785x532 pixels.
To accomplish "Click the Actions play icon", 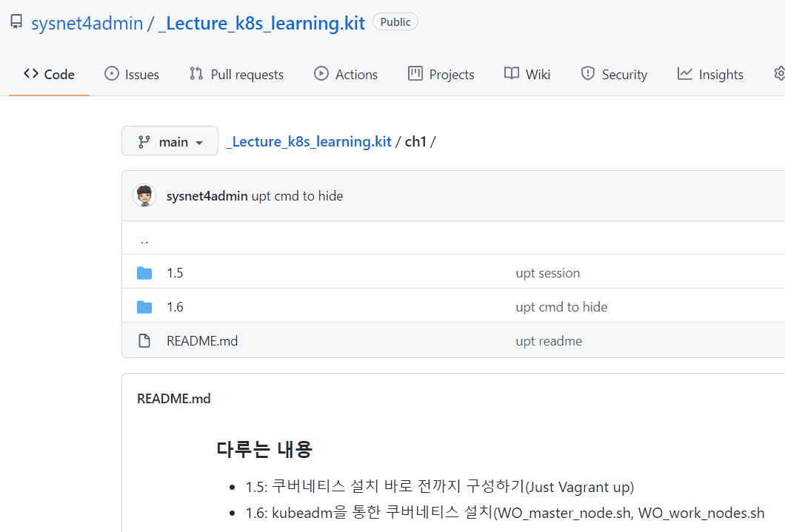I will click(321, 73).
